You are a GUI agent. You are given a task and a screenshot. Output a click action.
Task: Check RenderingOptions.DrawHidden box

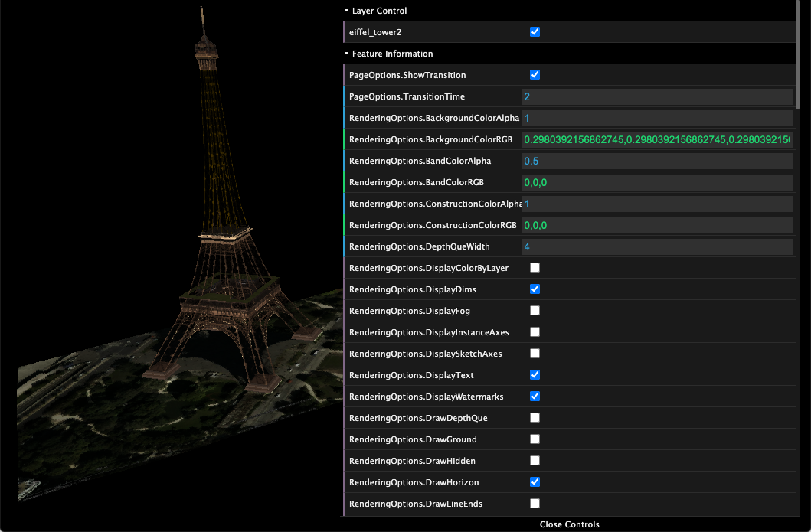point(535,461)
